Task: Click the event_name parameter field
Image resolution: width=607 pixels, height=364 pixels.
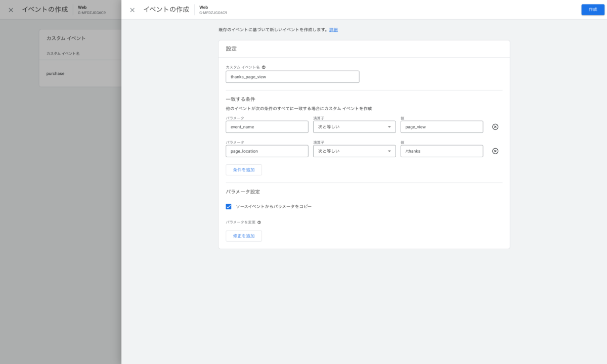Action: pyautogui.click(x=267, y=126)
